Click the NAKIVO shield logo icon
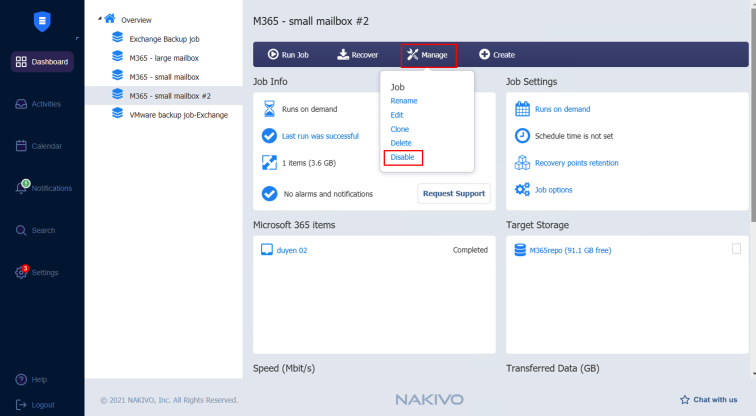Screen dimensions: 756x416 (41, 19)
